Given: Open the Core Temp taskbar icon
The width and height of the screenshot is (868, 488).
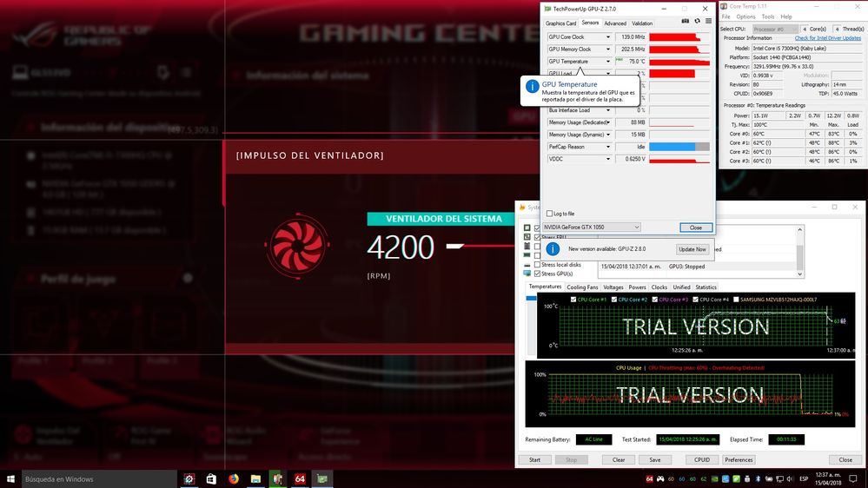Looking at the screenshot, I should 278,478.
